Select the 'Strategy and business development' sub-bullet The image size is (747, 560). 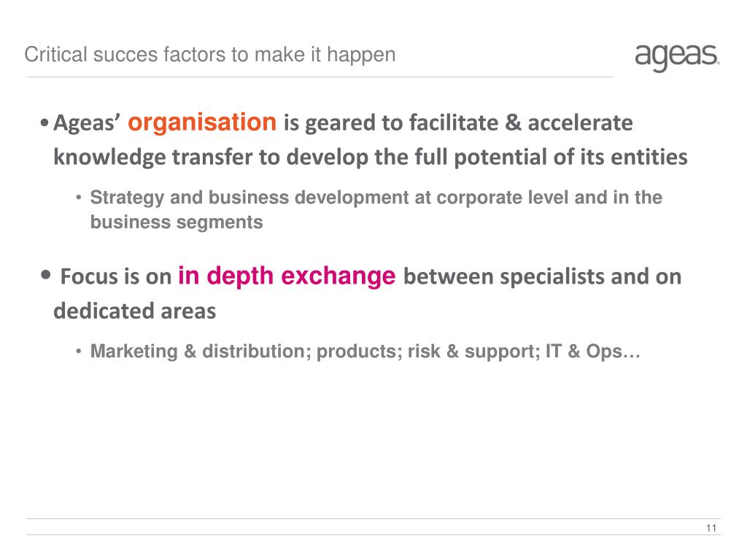[376, 209]
